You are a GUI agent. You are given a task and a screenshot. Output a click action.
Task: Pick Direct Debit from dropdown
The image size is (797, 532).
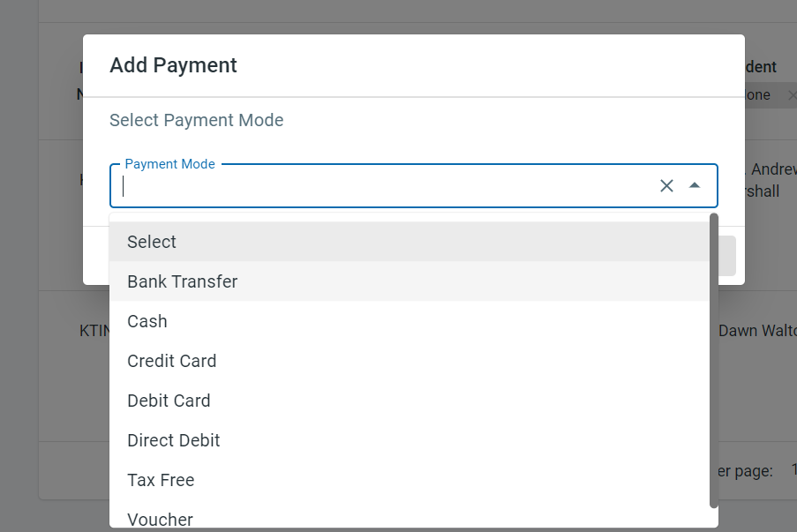[174, 440]
